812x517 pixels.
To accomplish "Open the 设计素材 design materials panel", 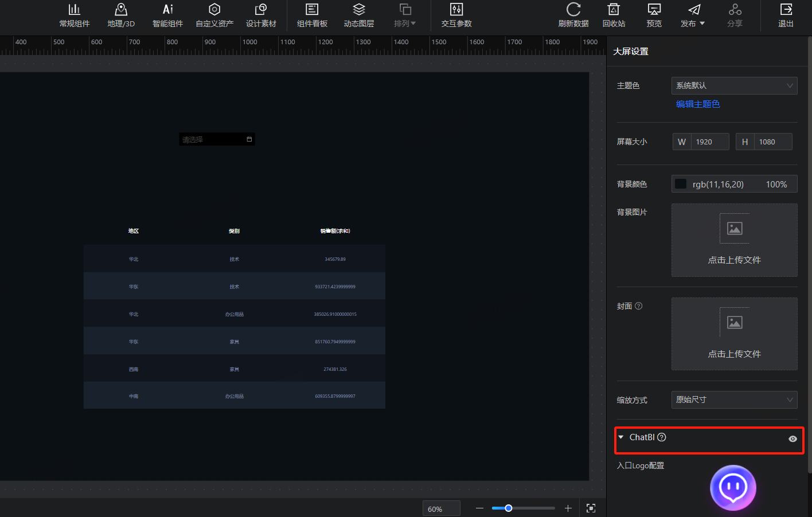I will point(261,15).
